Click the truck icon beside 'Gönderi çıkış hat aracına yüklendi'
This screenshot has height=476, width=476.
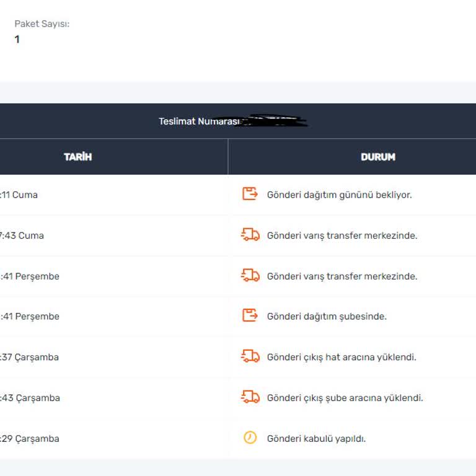click(x=250, y=356)
